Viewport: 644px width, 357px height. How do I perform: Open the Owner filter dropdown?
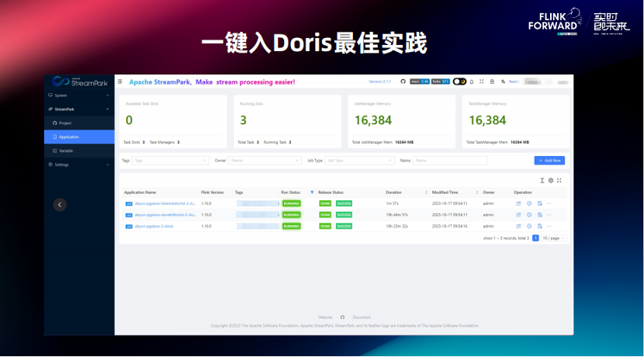click(x=265, y=161)
